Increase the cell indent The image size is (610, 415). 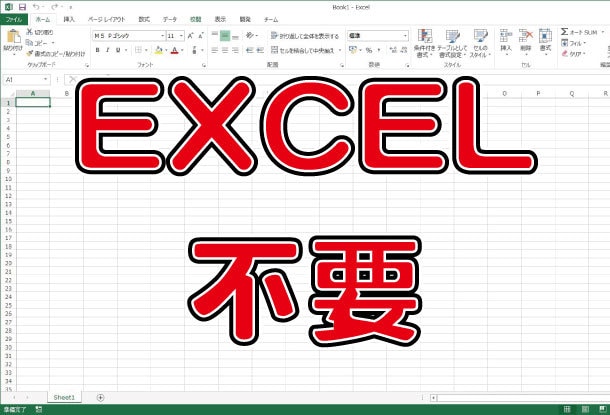click(260, 50)
